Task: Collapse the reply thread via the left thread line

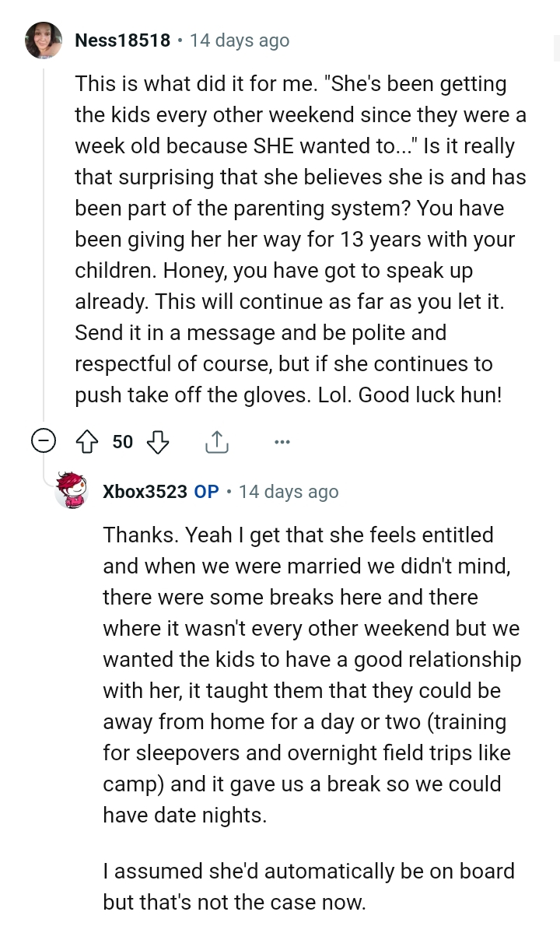Action: click(x=44, y=233)
